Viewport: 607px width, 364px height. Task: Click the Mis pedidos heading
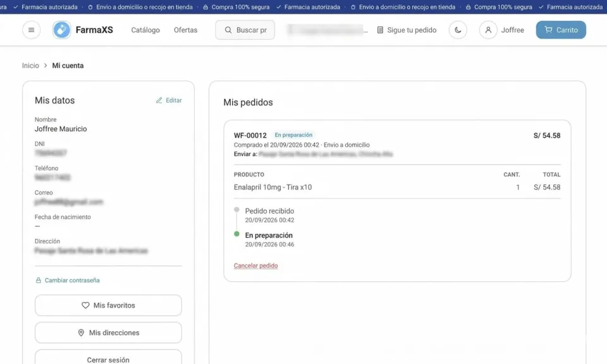click(x=248, y=102)
